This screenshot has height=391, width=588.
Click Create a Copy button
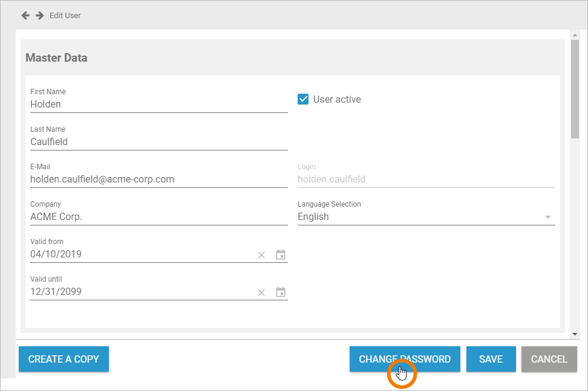tap(64, 359)
